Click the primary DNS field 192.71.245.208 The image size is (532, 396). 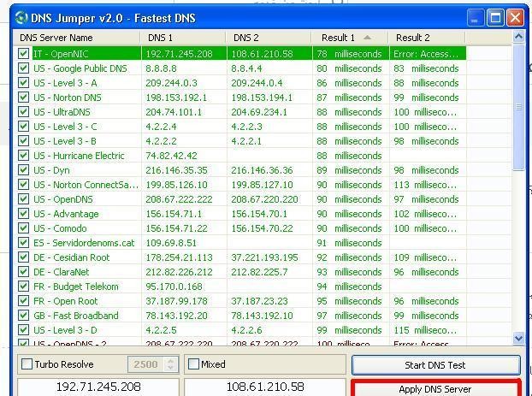tap(98, 387)
